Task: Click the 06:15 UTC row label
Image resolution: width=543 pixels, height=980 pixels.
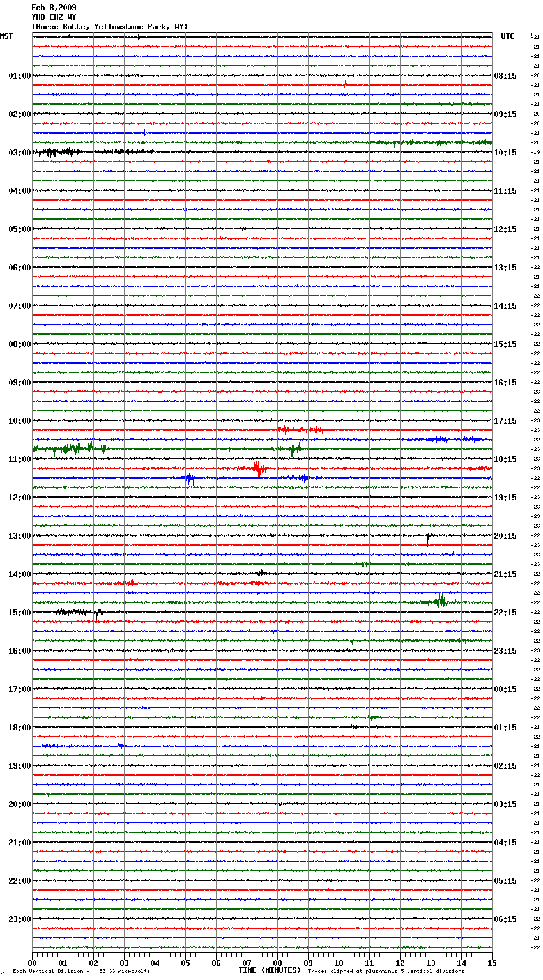Action: point(505,919)
